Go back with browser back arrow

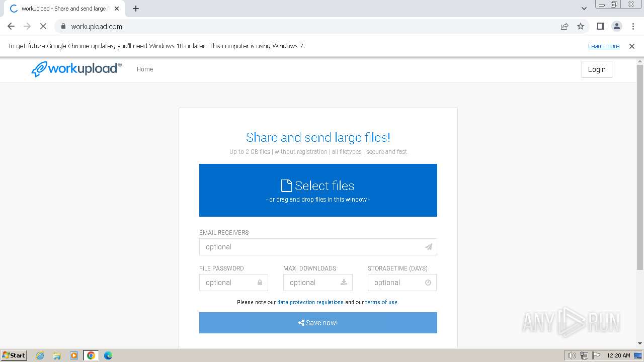tap(11, 26)
